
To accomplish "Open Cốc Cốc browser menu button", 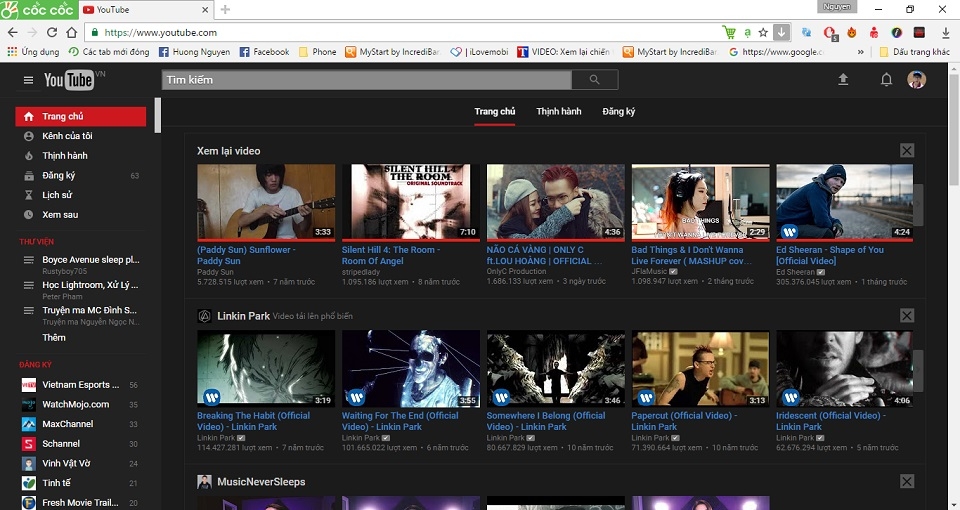I will click(39, 9).
